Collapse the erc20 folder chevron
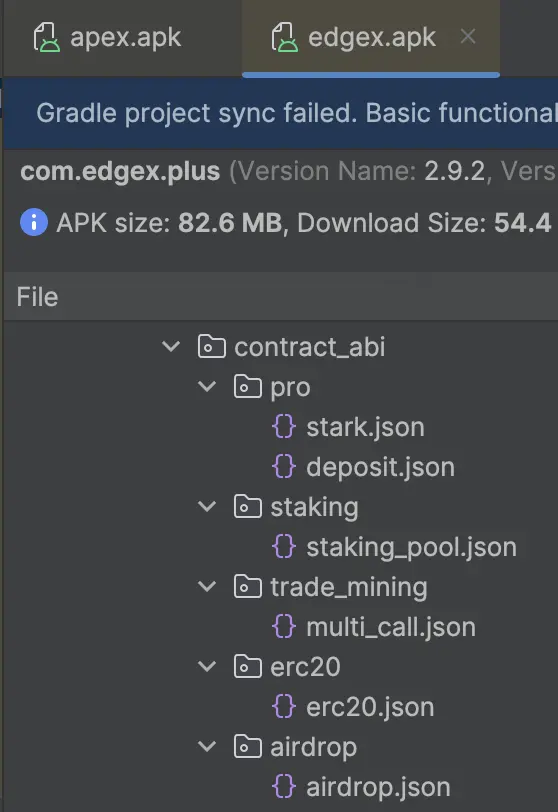This screenshot has width=558, height=812. (207, 667)
